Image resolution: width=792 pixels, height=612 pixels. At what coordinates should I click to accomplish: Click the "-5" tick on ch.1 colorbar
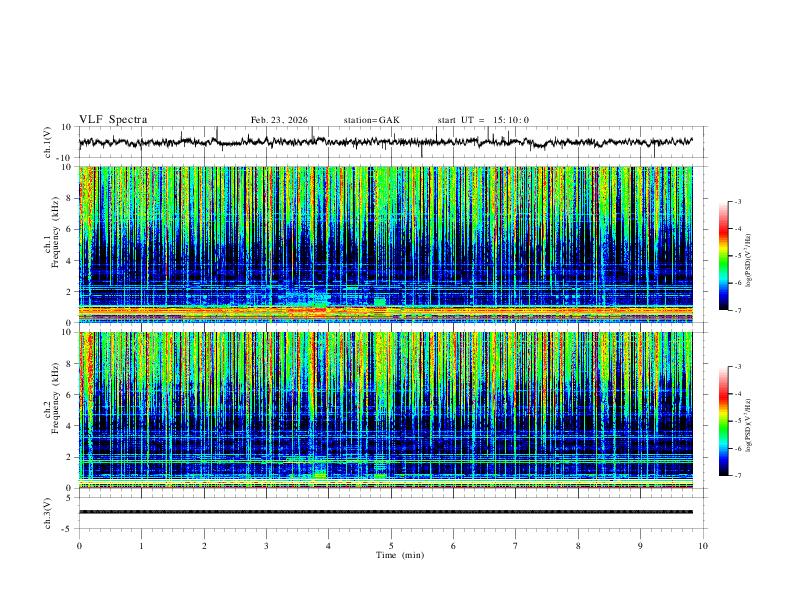click(737, 256)
